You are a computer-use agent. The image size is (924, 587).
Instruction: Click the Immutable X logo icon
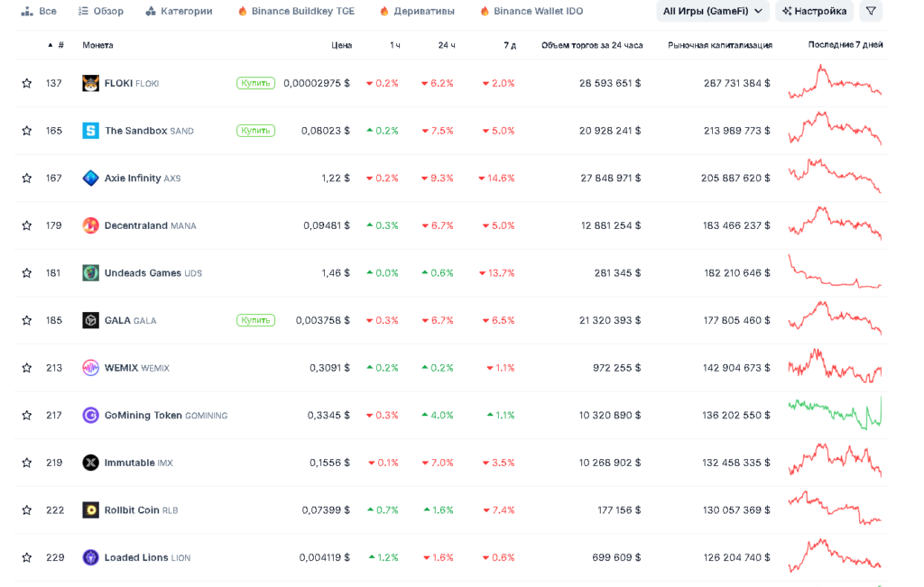[x=90, y=463]
